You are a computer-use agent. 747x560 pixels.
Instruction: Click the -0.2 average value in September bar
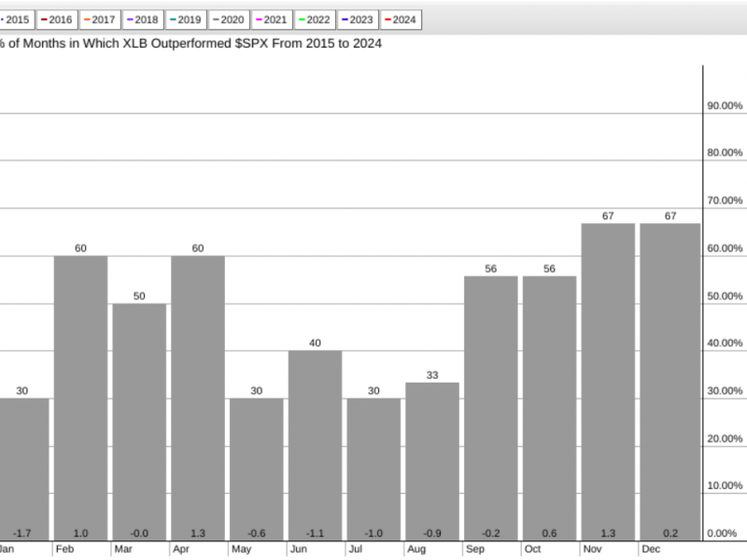[491, 533]
